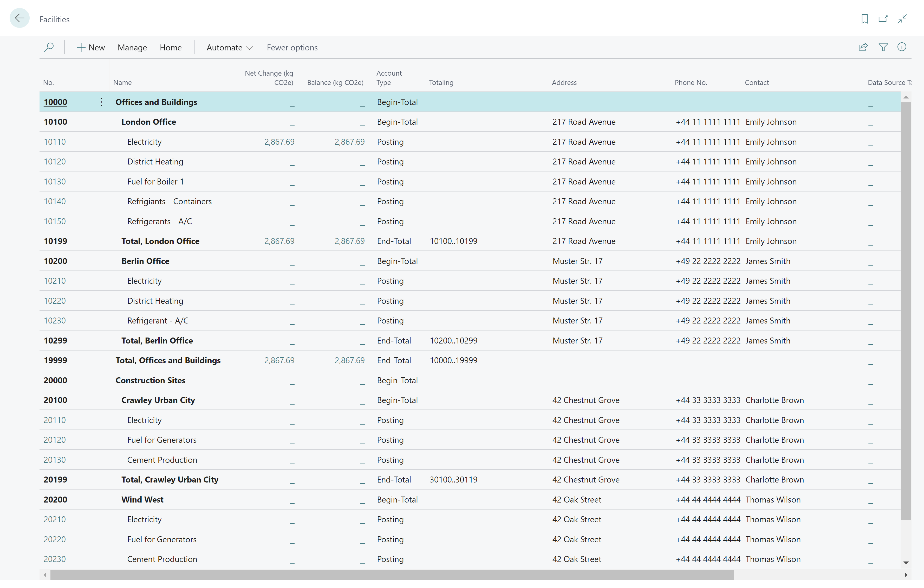Click the vertical scrollbar thumb
The width and height of the screenshot is (924, 588).
click(x=906, y=311)
